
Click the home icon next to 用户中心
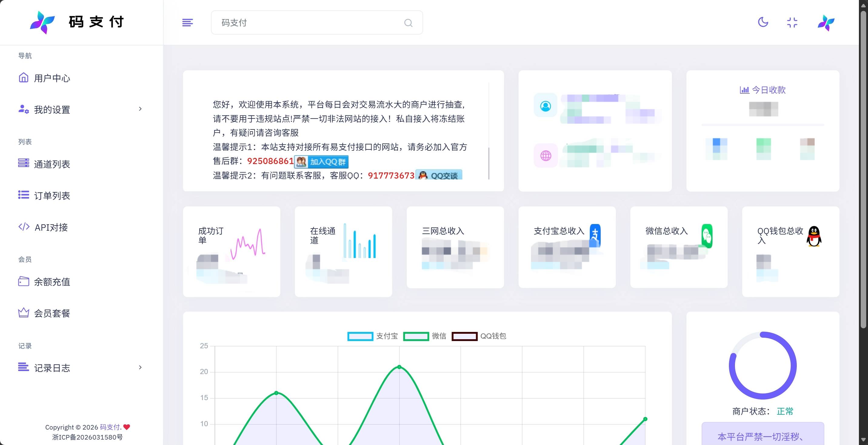tap(23, 78)
